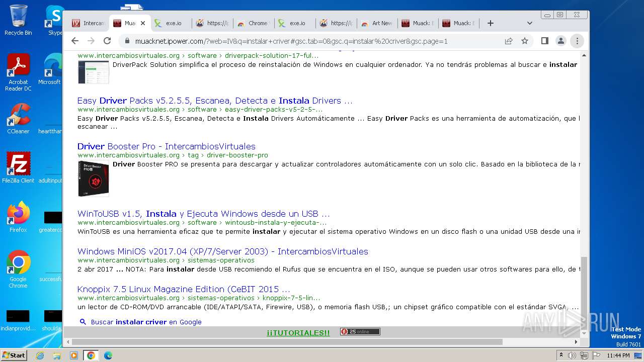Image resolution: width=644 pixels, height=362 pixels.
Task: Open Internet Explorer in taskbar
Action: click(x=40, y=355)
